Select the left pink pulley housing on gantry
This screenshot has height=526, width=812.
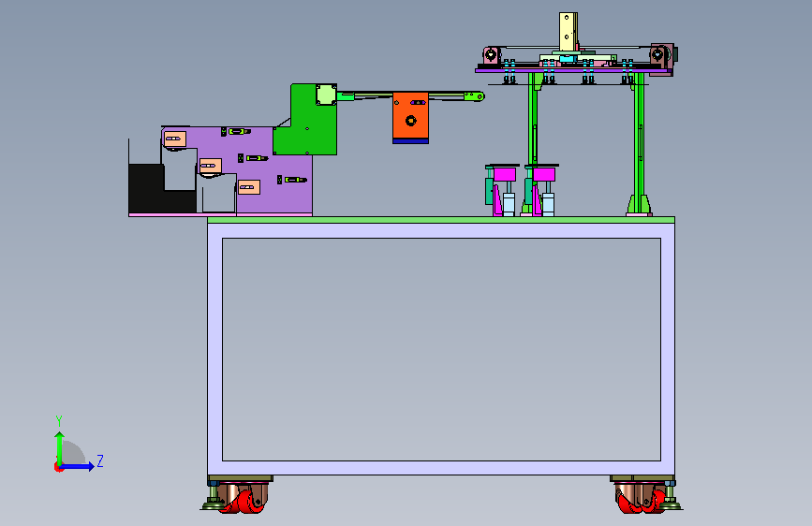491,55
